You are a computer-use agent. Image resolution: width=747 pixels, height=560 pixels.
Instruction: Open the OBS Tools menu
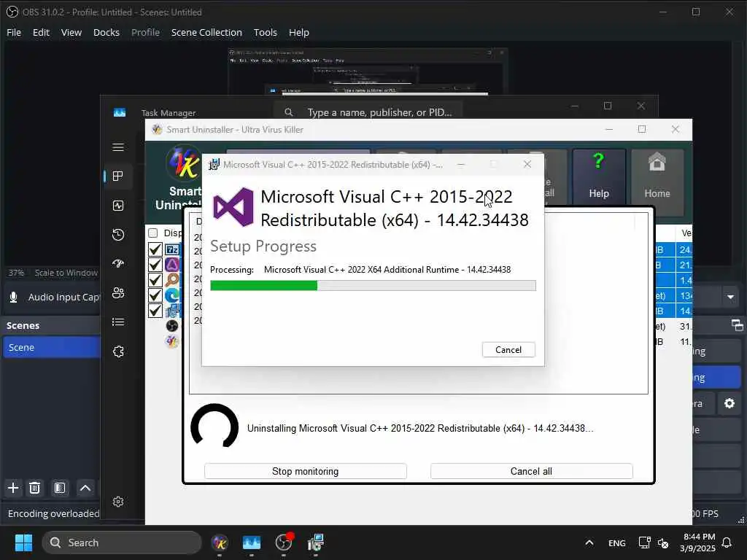[x=266, y=32]
